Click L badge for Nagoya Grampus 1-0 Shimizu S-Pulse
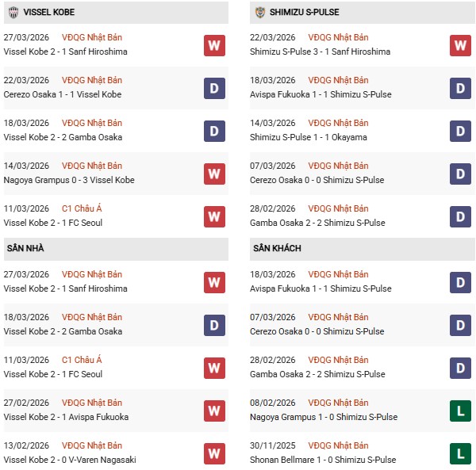This screenshot has height=470, width=476. click(460, 411)
